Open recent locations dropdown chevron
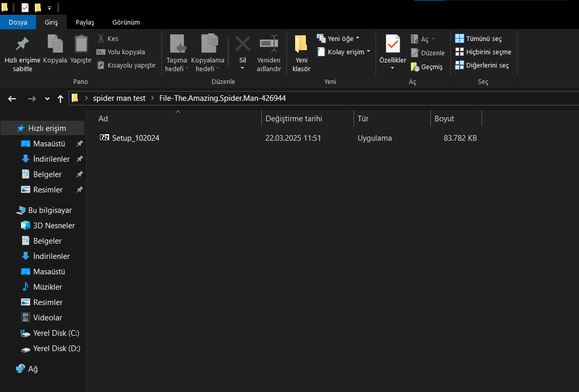This screenshot has width=579, height=392. (x=47, y=98)
